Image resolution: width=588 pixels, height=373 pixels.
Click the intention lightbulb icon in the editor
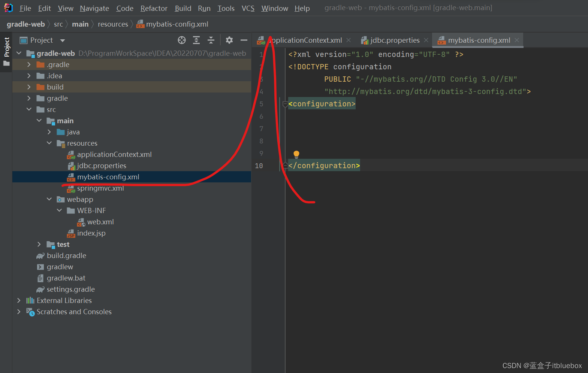click(296, 154)
